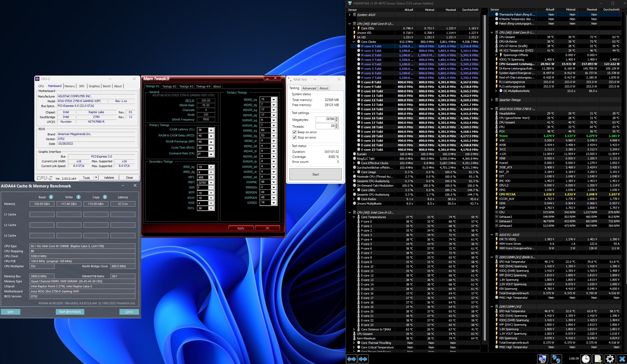Click the HWiNFO expand columns arrows icon
The width and height of the screenshot is (627, 364).
[x=351, y=359]
